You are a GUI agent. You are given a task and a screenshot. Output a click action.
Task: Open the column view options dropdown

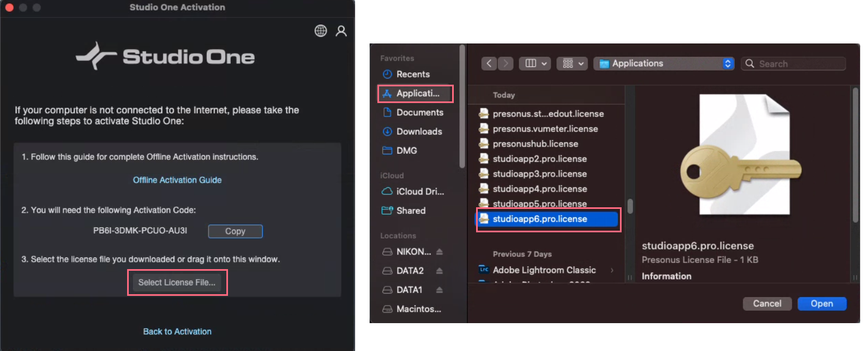[535, 63]
